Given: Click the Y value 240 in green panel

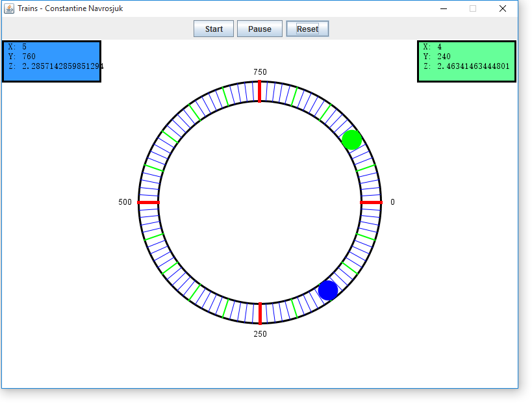Looking at the screenshot, I should [x=444, y=57].
